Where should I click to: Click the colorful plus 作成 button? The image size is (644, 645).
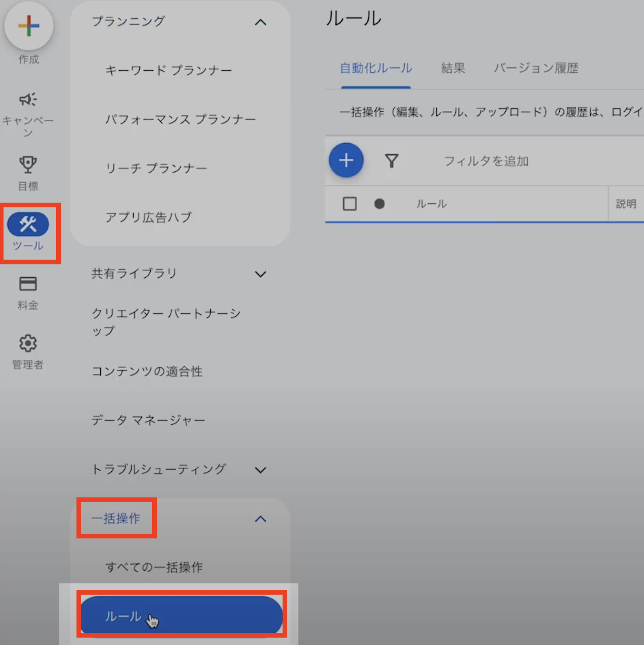(28, 26)
